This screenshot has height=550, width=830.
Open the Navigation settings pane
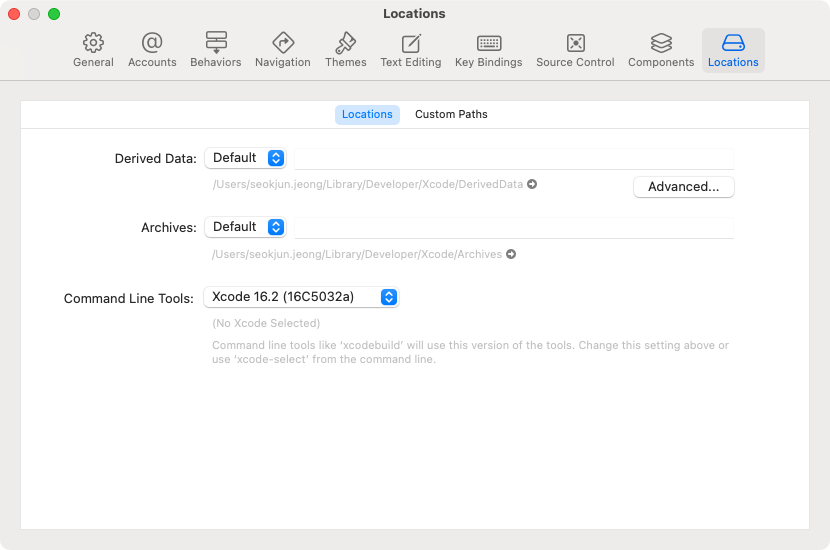pyautogui.click(x=283, y=50)
